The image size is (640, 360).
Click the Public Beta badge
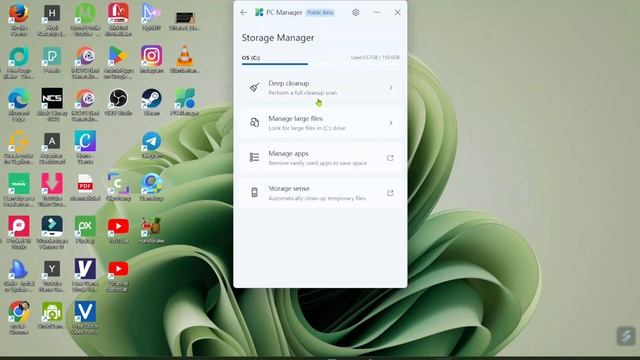[x=320, y=13]
